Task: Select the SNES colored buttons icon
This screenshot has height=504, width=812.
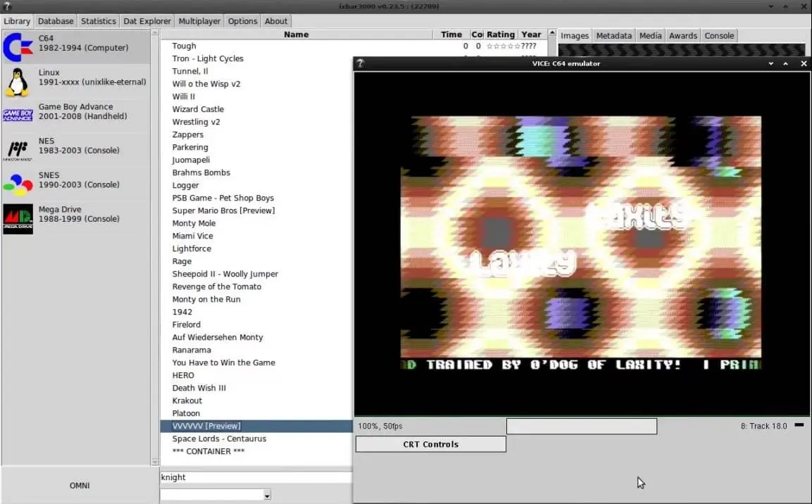Action: 18,184
